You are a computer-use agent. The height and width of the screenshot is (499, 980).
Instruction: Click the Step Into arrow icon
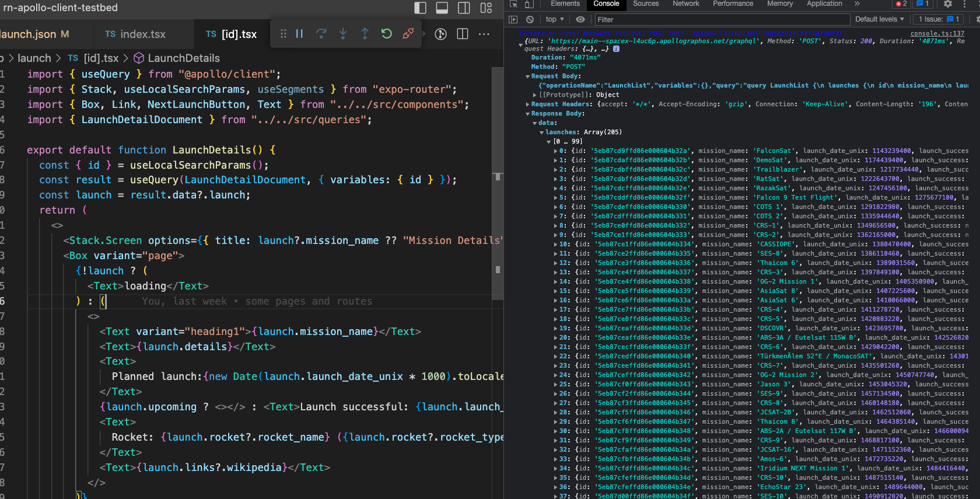pyautogui.click(x=343, y=34)
